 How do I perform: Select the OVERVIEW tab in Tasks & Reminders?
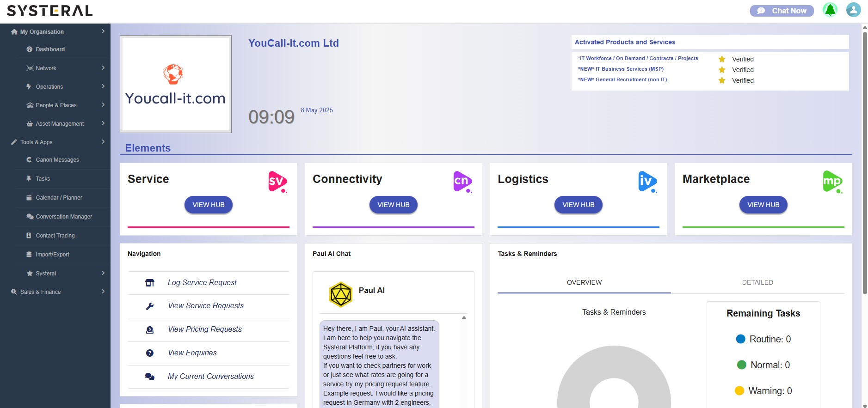(x=584, y=282)
